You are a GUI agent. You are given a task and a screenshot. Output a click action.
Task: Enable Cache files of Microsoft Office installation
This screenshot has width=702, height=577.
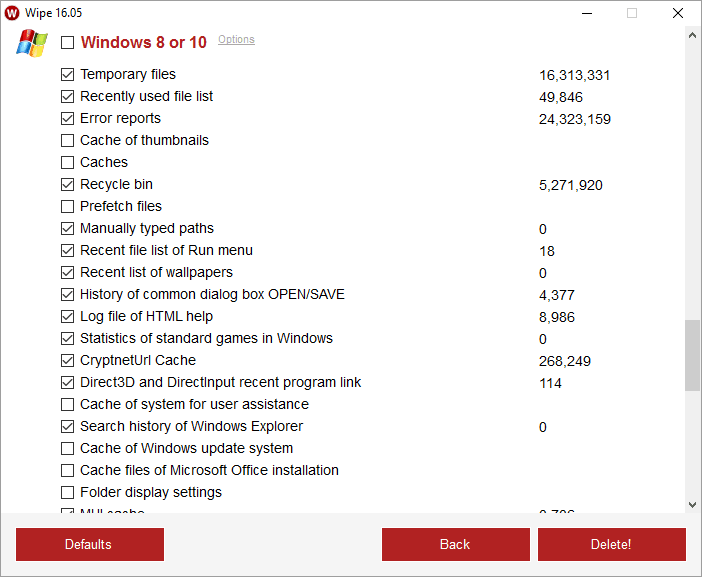coord(67,470)
